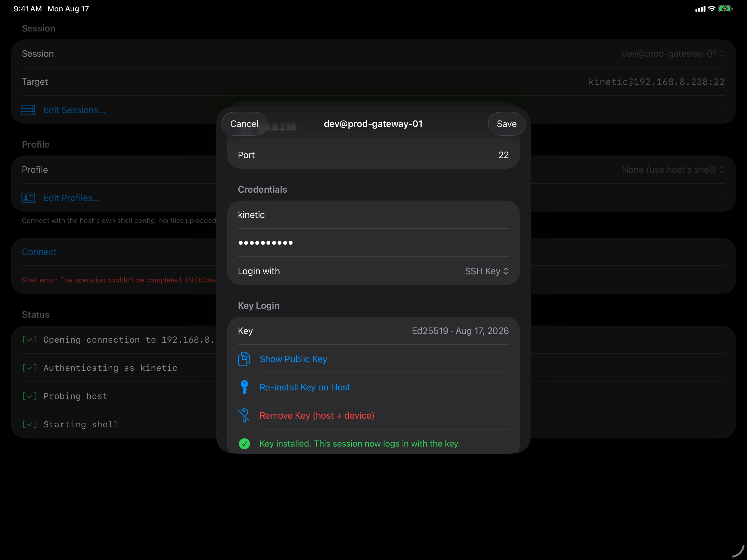Open the Login with SSH Key dropdown
This screenshot has height=560, width=747.
[x=487, y=271]
